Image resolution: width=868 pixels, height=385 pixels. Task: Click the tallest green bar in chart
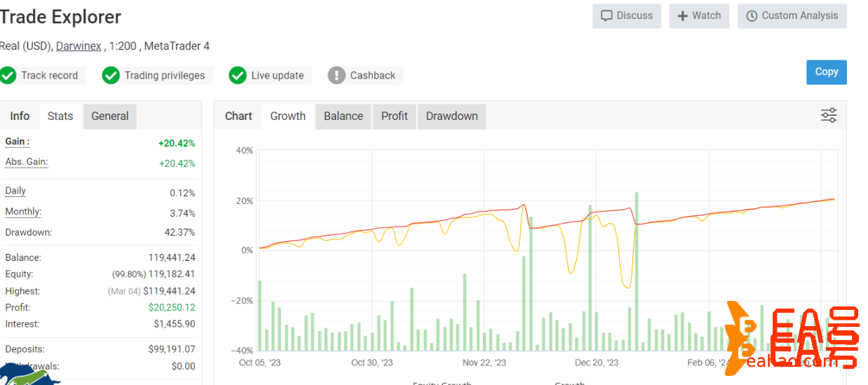(x=637, y=271)
